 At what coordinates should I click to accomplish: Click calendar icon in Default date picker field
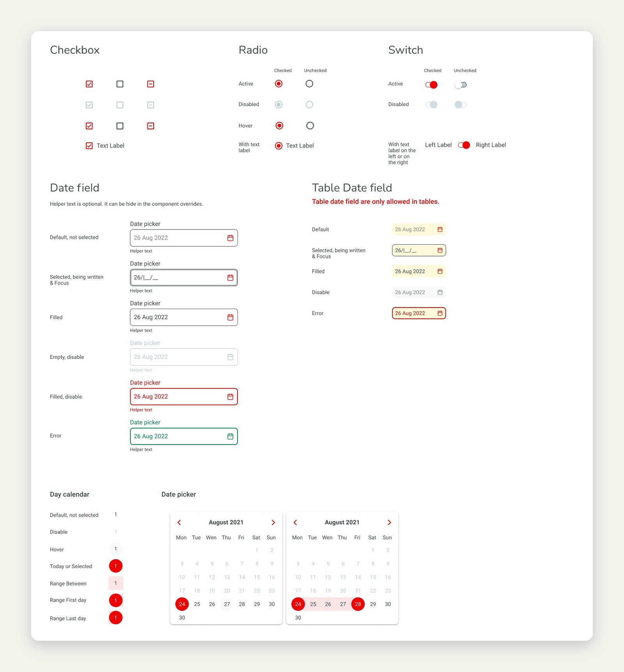coord(230,238)
